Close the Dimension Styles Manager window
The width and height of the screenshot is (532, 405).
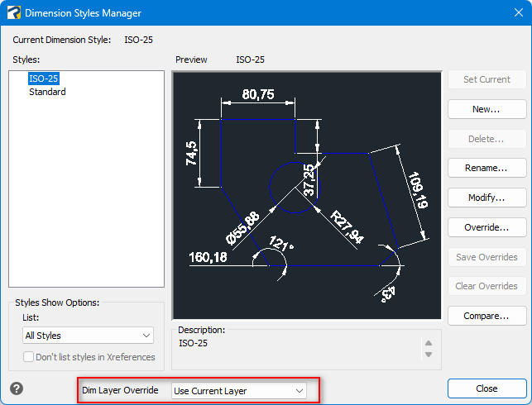(x=518, y=13)
